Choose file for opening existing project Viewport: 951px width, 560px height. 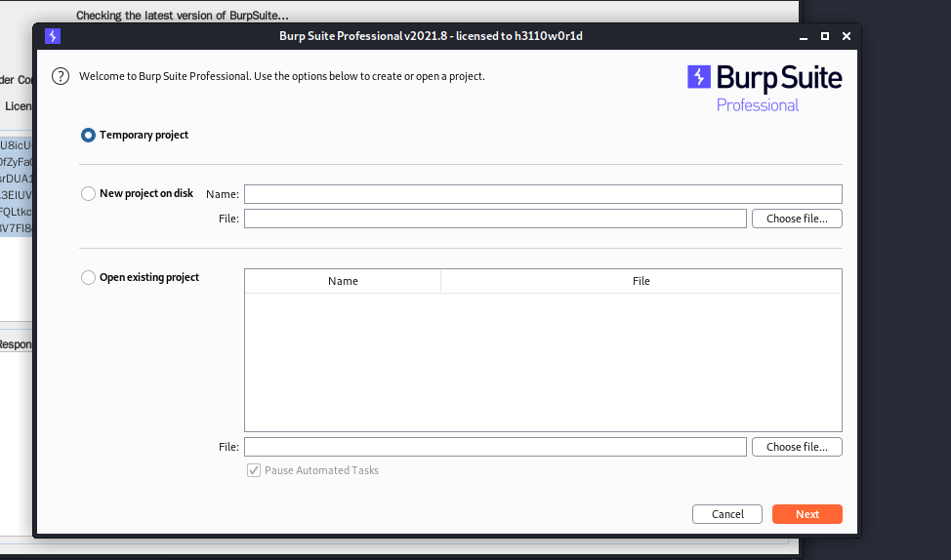coord(797,447)
